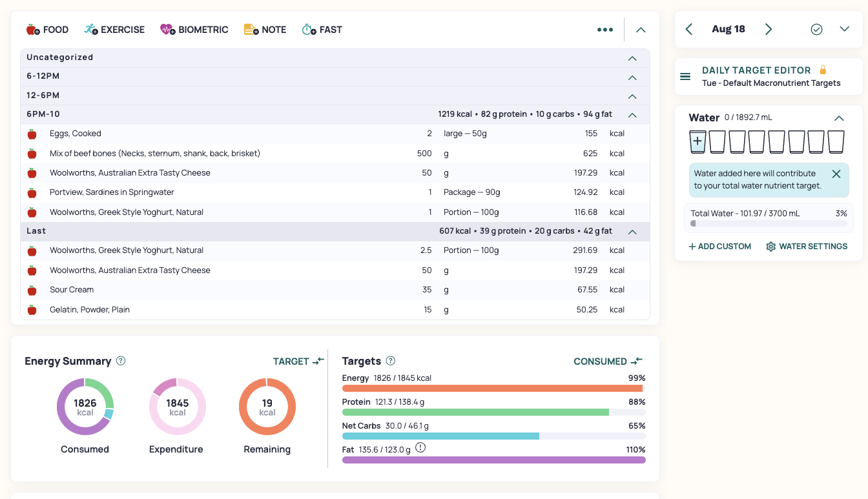Add a Note to diary

click(265, 30)
